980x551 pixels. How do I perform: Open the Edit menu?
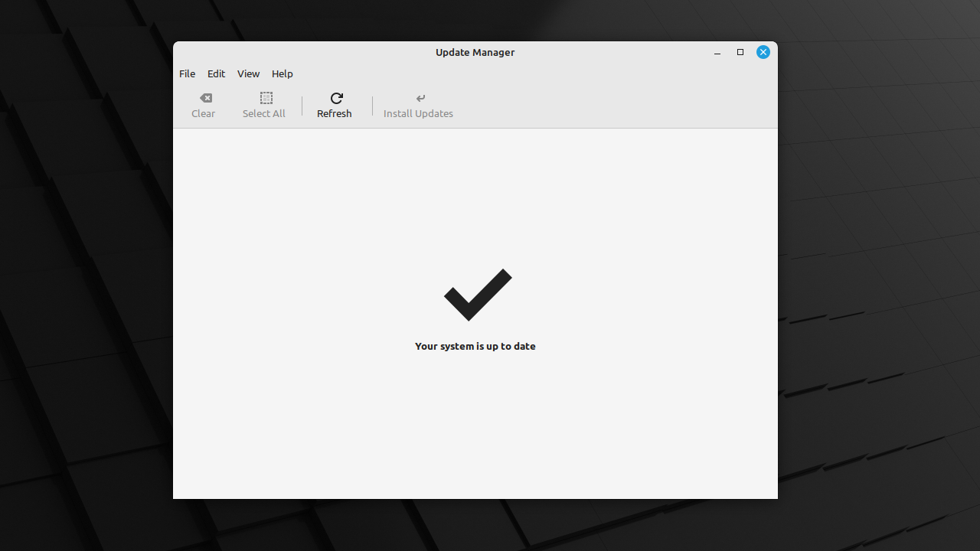217,74
